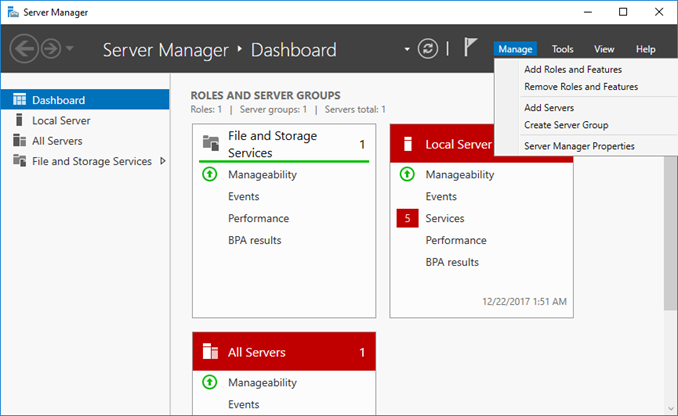Viewport: 678px width, 416px height.
Task: Click the scrollbar down arrow
Action: 671,408
